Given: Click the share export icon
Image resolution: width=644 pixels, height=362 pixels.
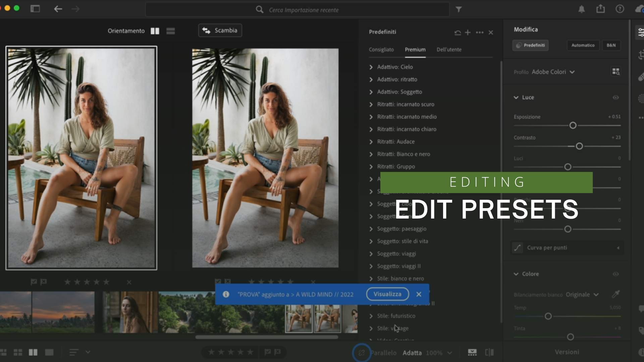Looking at the screenshot, I should pos(600,9).
